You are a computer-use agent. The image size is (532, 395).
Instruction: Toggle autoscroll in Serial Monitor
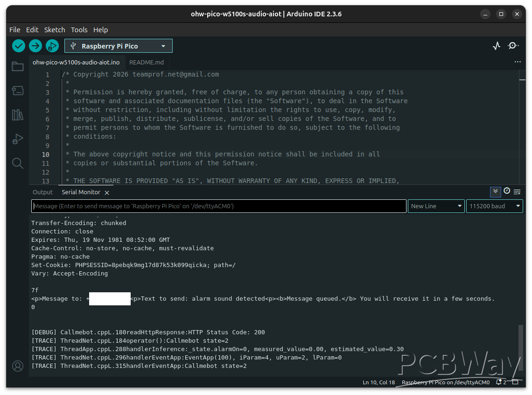(x=495, y=191)
